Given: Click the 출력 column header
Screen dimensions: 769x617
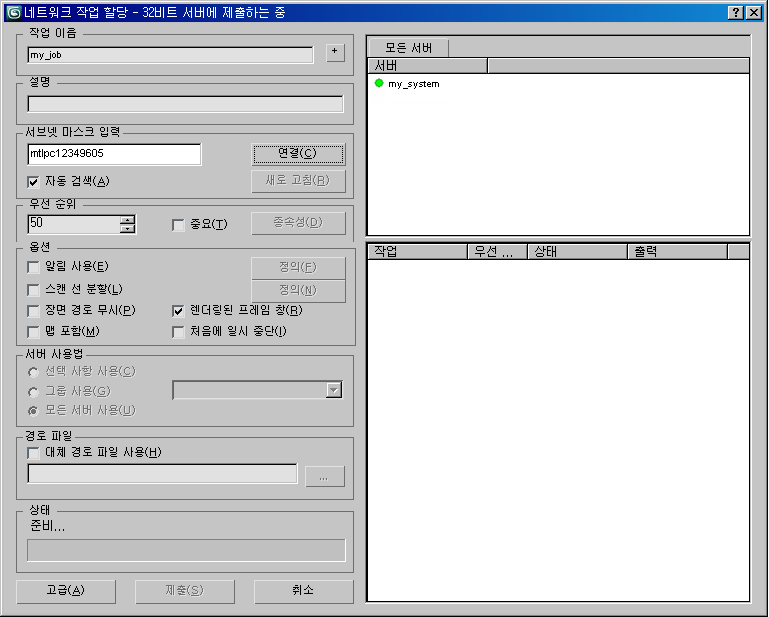Looking at the screenshot, I should 678,252.
